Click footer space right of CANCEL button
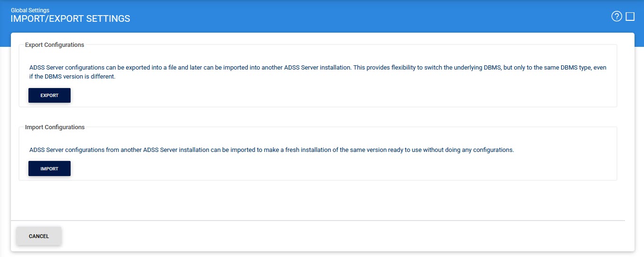The image size is (644, 257). [332, 236]
